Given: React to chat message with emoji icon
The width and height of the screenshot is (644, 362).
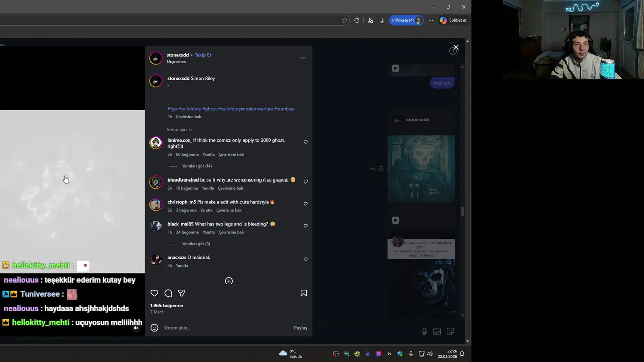Looking at the screenshot, I should pyautogui.click(x=381, y=169).
